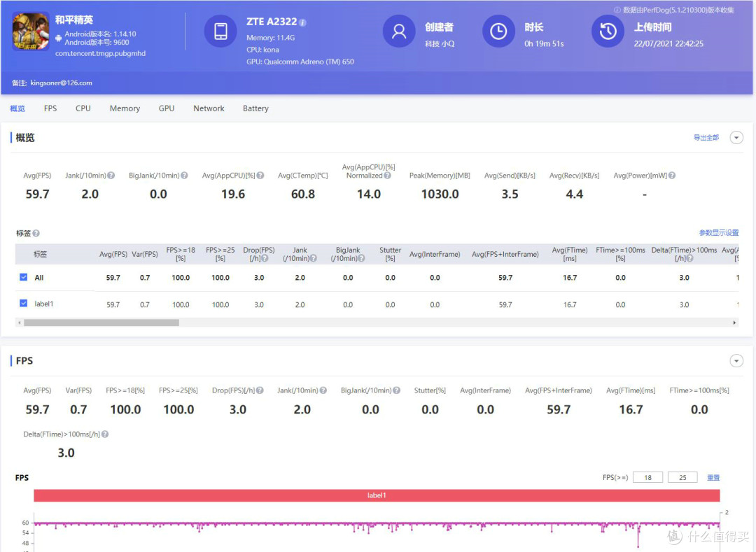The width and height of the screenshot is (756, 552).
Task: Click the info icon beside ZTE A2322
Action: coord(303,22)
